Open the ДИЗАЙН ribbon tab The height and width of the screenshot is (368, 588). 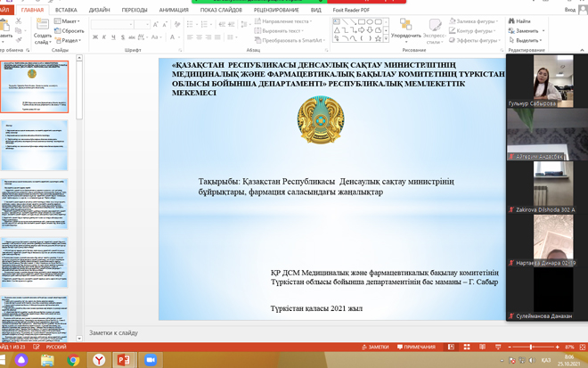point(100,10)
